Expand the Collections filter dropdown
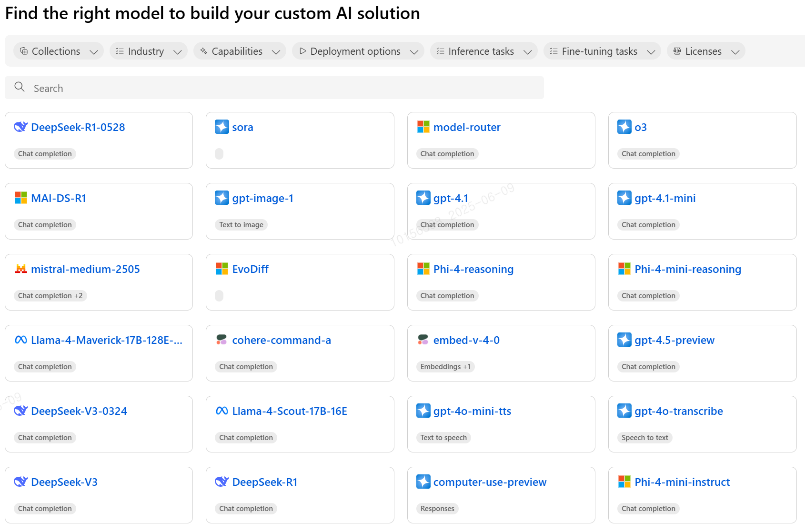805x532 pixels. coord(59,51)
